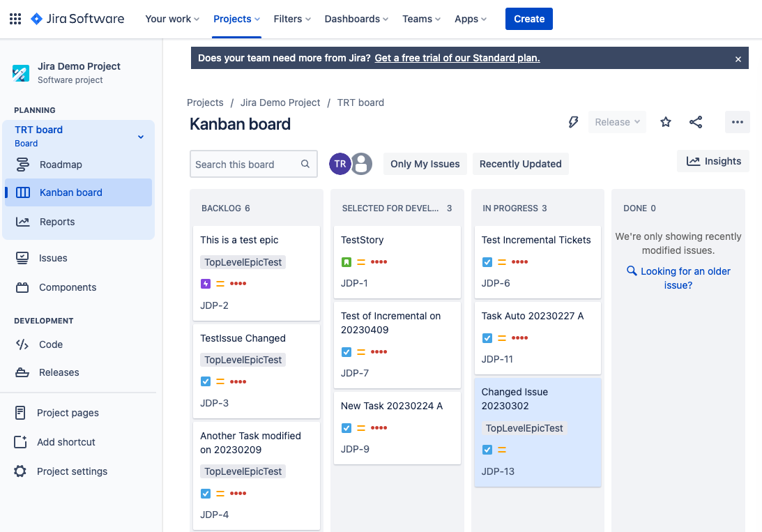Click the automation lightning bolt icon
This screenshot has height=532, width=762.
(573, 122)
